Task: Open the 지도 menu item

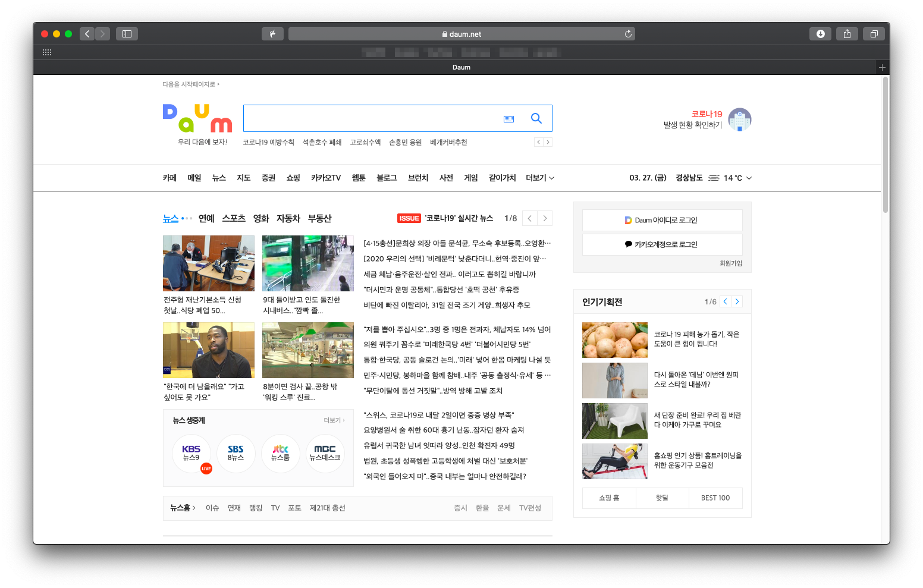Action: coord(244,178)
